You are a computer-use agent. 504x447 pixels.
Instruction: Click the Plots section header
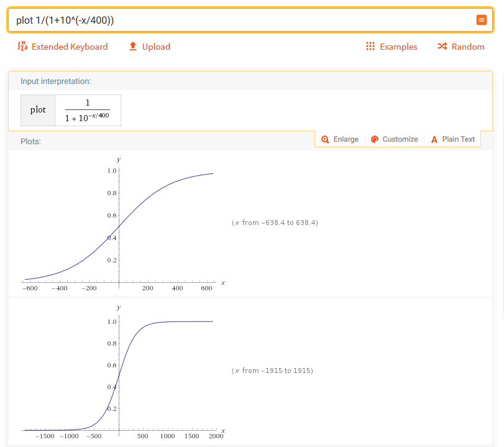point(30,142)
